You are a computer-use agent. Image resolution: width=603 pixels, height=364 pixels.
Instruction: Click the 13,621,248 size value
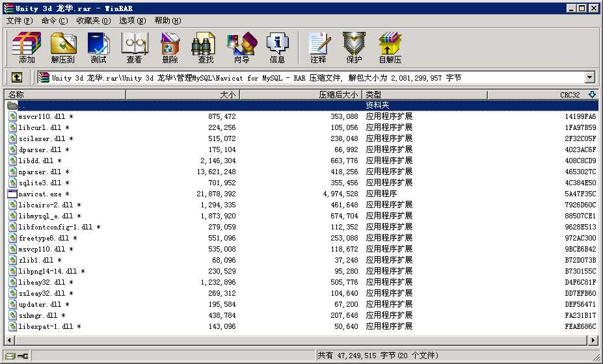[216, 172]
